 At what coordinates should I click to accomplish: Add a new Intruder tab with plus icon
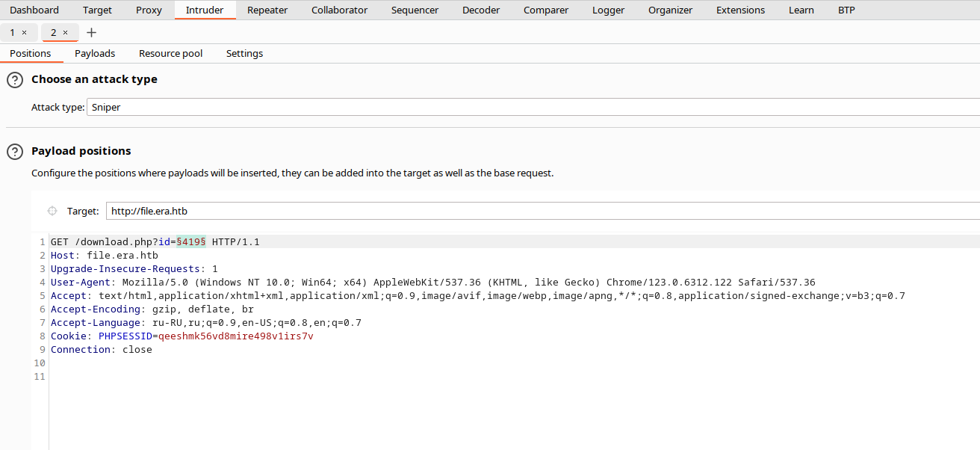point(91,33)
